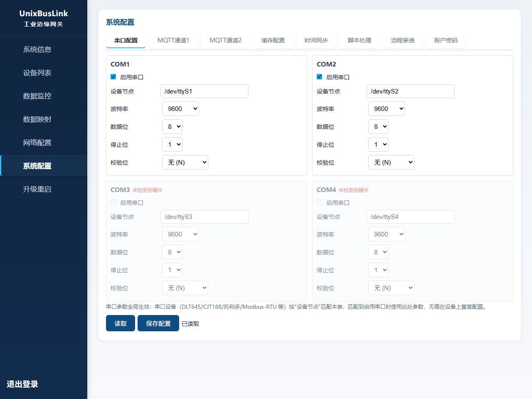Open COM1 校验位 dropdown
Viewport: 532px width, 399px height.
point(185,163)
